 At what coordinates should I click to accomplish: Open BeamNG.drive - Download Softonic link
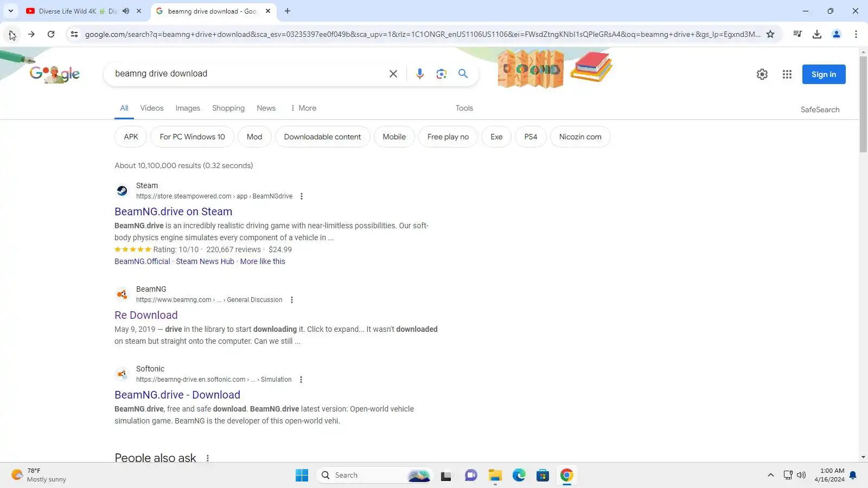tap(177, 395)
